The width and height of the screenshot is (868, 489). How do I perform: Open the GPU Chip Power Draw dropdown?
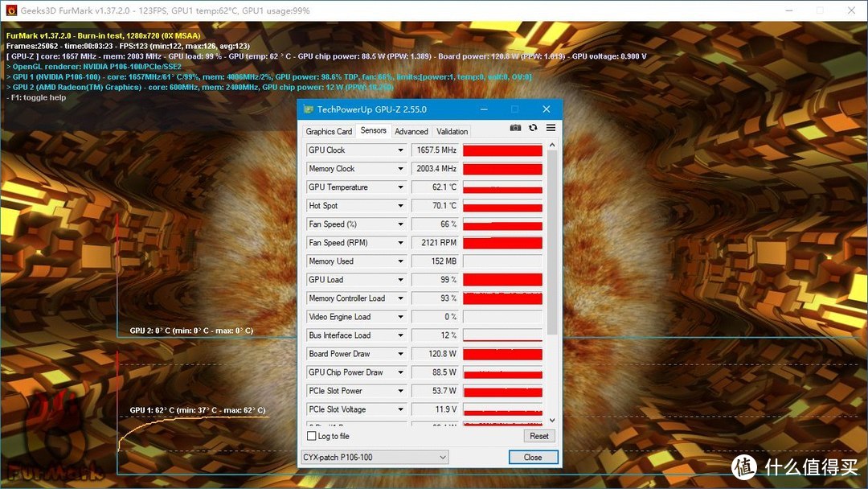(401, 372)
